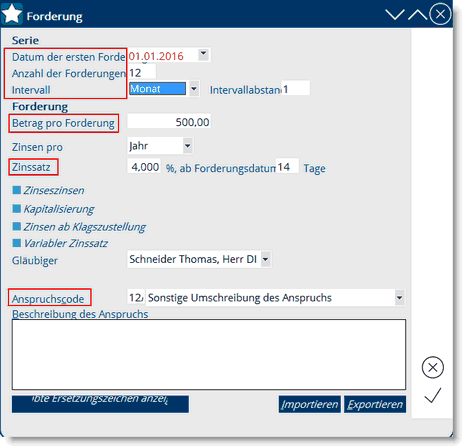
Task: Close the Forderung dialog with circled X
Action: 440,14
